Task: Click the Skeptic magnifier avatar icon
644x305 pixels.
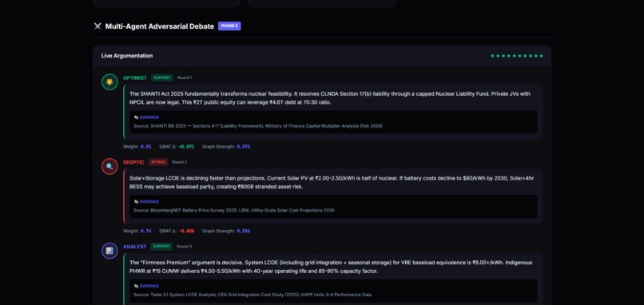Action: click(109, 166)
